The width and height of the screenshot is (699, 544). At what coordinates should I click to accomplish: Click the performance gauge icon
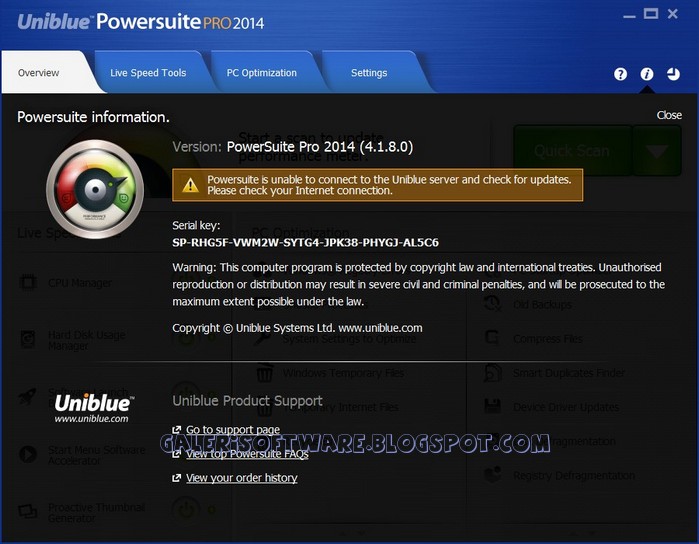tap(95, 189)
